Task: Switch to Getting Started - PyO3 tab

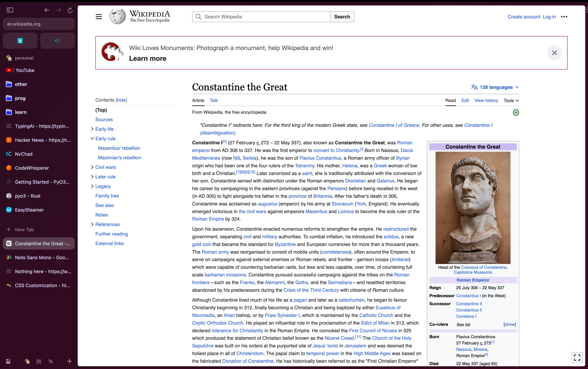Action: pyautogui.click(x=39, y=182)
